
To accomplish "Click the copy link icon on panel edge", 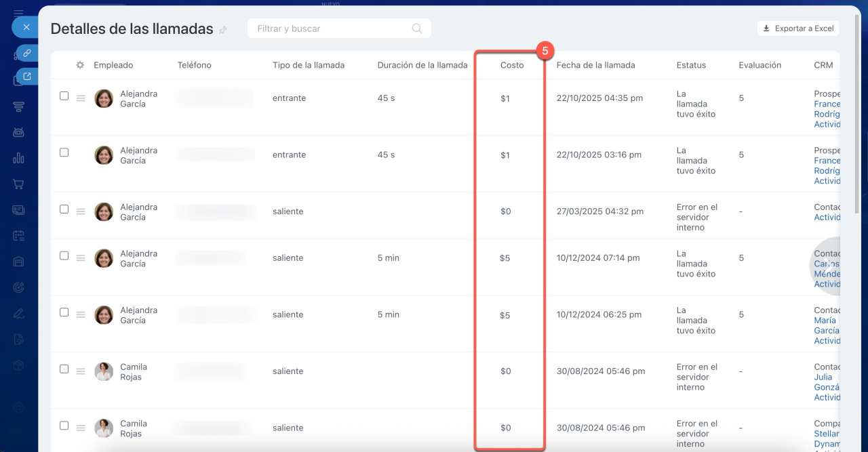I will tap(27, 53).
